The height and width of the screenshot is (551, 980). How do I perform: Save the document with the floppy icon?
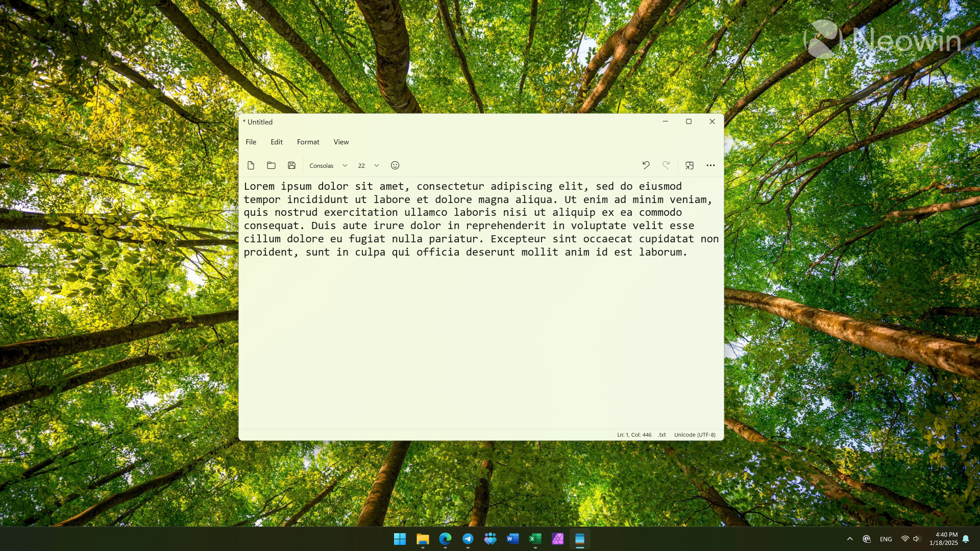tap(291, 165)
